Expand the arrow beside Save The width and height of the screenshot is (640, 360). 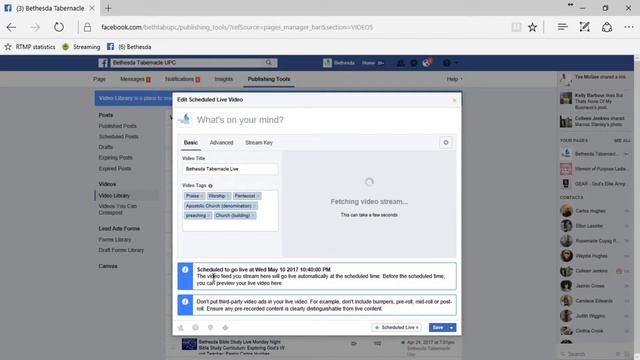click(x=452, y=327)
